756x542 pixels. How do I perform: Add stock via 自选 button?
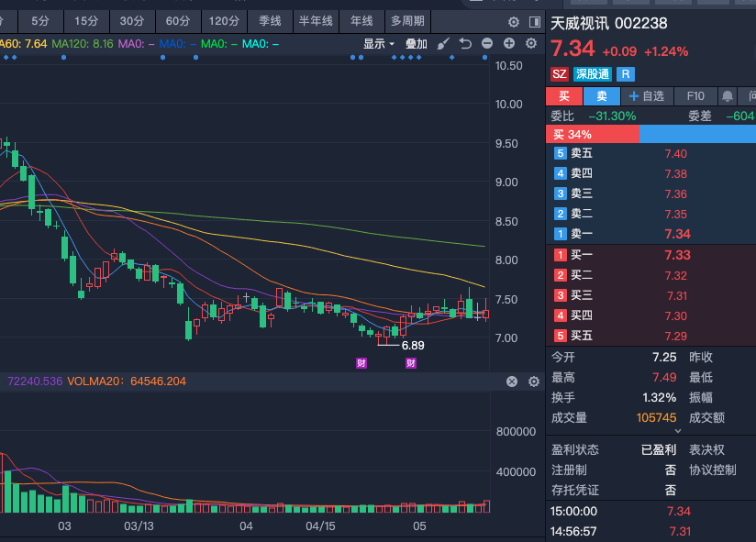[647, 96]
